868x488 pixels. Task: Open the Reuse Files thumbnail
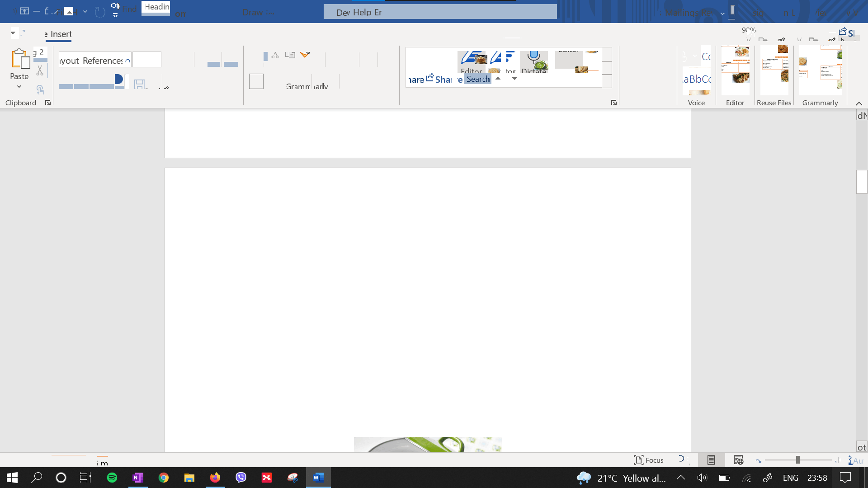click(x=774, y=71)
